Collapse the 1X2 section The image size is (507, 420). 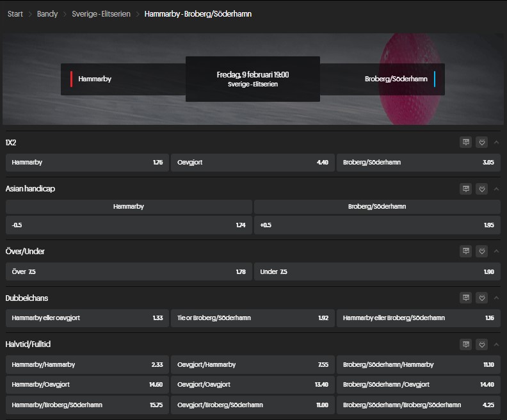[496, 142]
